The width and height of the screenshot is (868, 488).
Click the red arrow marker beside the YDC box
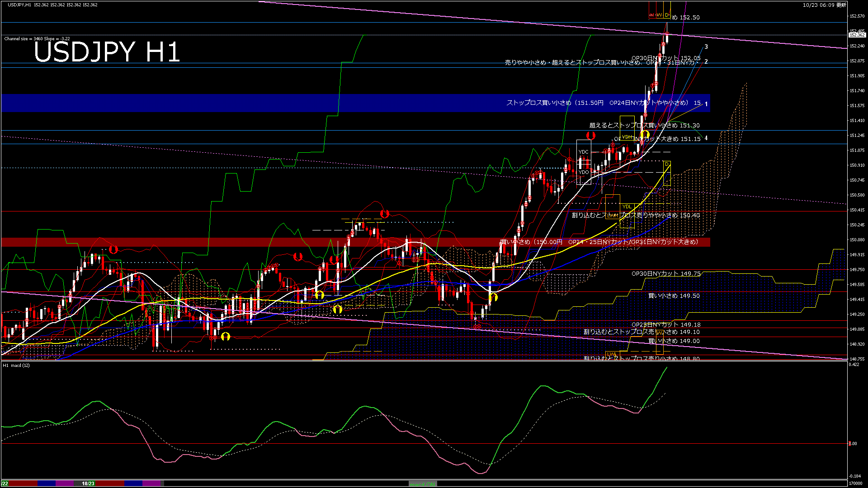click(590, 136)
